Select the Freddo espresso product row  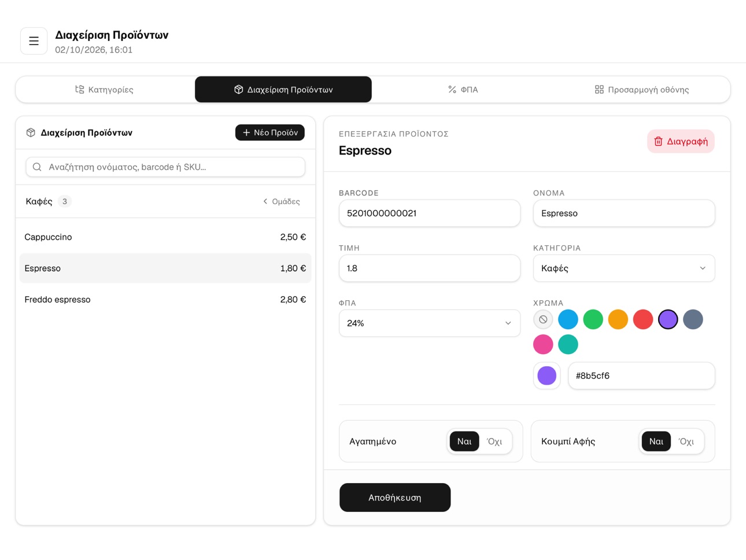click(x=165, y=300)
